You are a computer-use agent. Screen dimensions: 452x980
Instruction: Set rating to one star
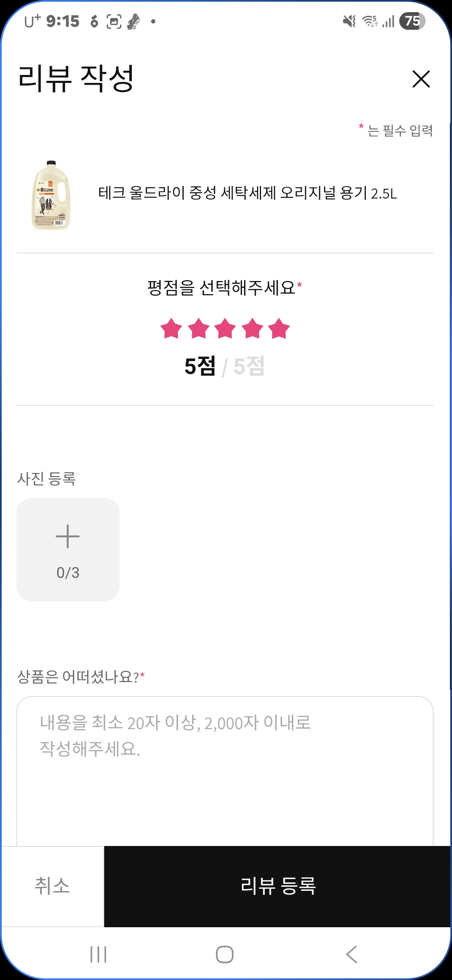[171, 328]
